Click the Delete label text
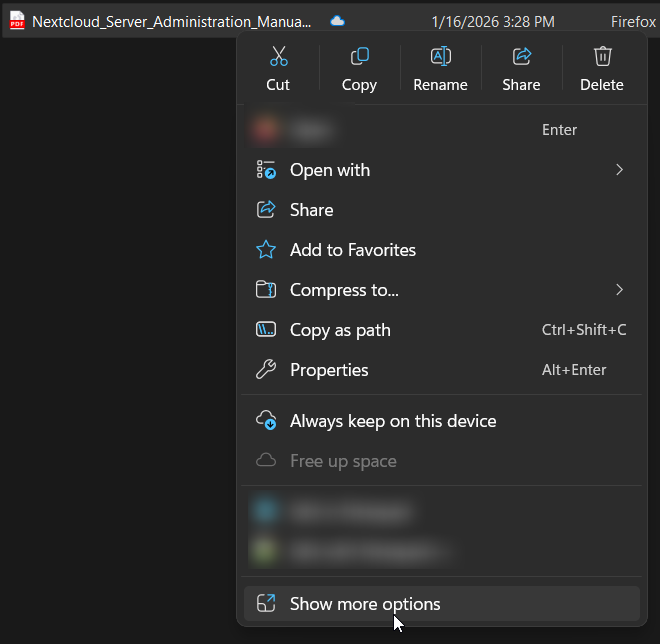The height and width of the screenshot is (644, 660). [x=602, y=85]
